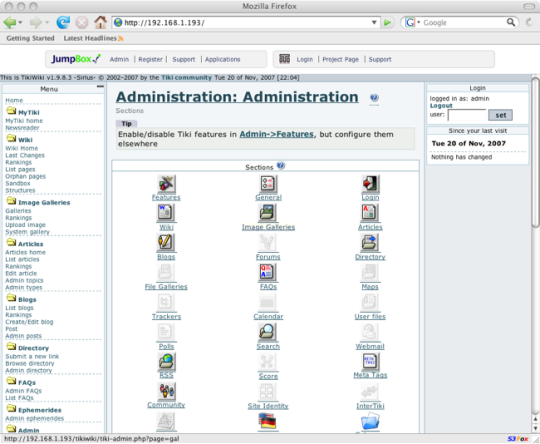Reload the page with the refresh icon

63,23
